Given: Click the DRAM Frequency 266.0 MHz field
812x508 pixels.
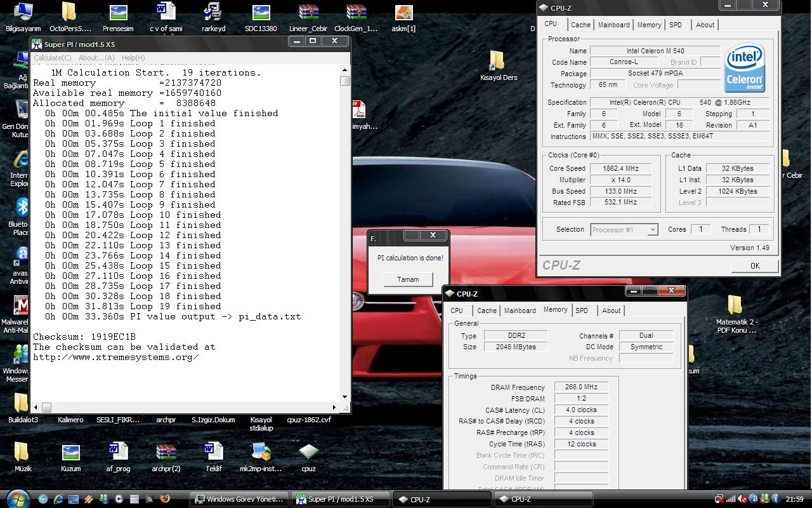Looking at the screenshot, I should tap(581, 387).
